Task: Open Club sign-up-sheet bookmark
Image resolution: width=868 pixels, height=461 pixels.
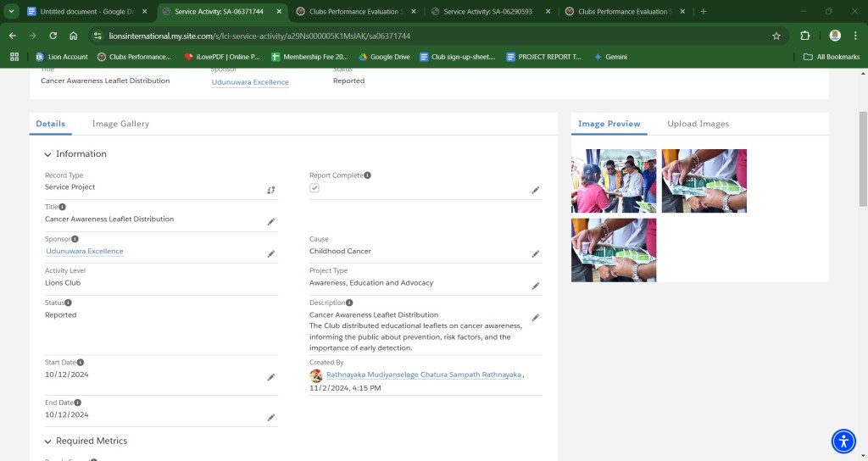Action: 457,57
